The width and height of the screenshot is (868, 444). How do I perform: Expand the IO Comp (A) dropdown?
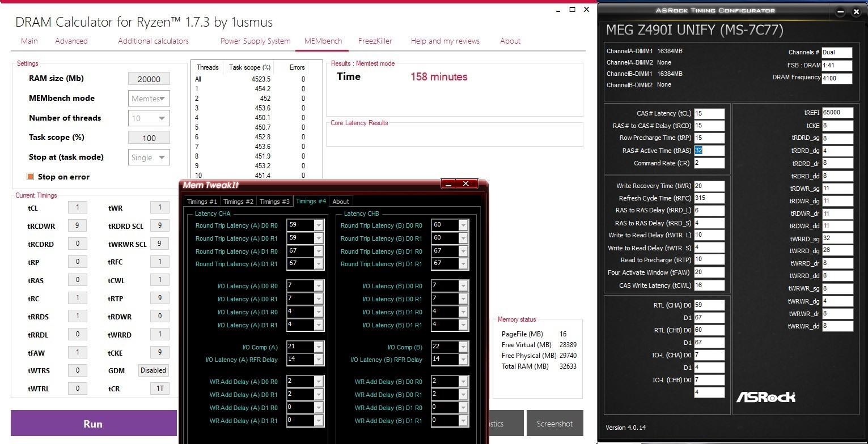(319, 347)
